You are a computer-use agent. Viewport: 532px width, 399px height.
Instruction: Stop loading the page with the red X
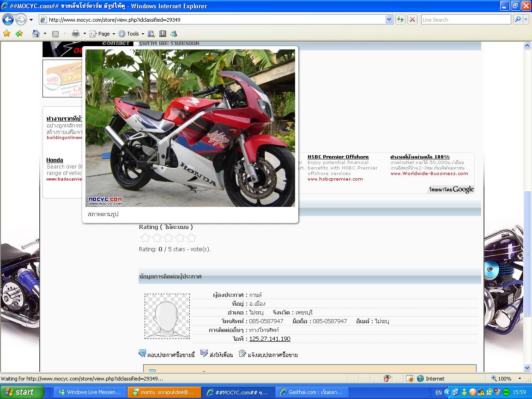[412, 20]
